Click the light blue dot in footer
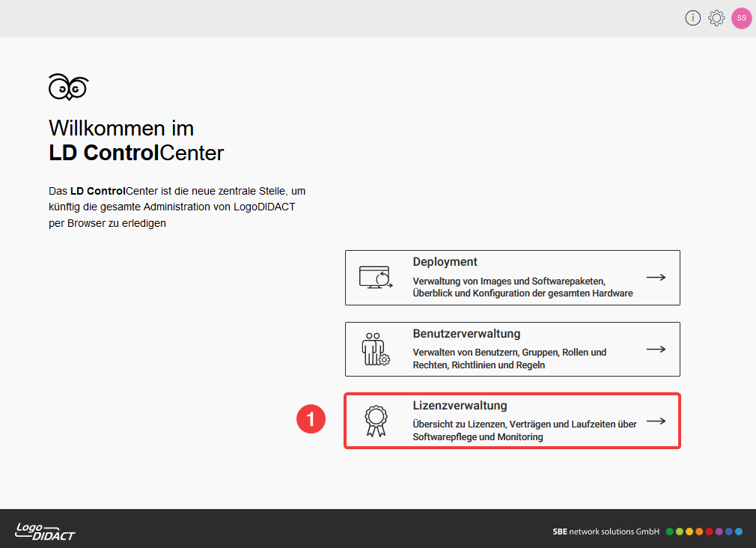 click(739, 532)
